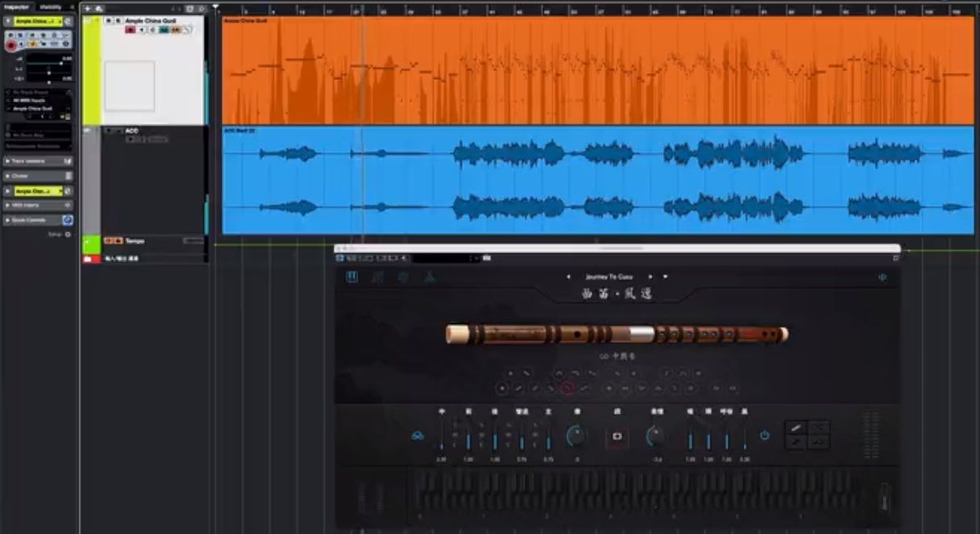The width and height of the screenshot is (980, 534).
Task: Open the No Track Preset selector
Action: coord(38,94)
